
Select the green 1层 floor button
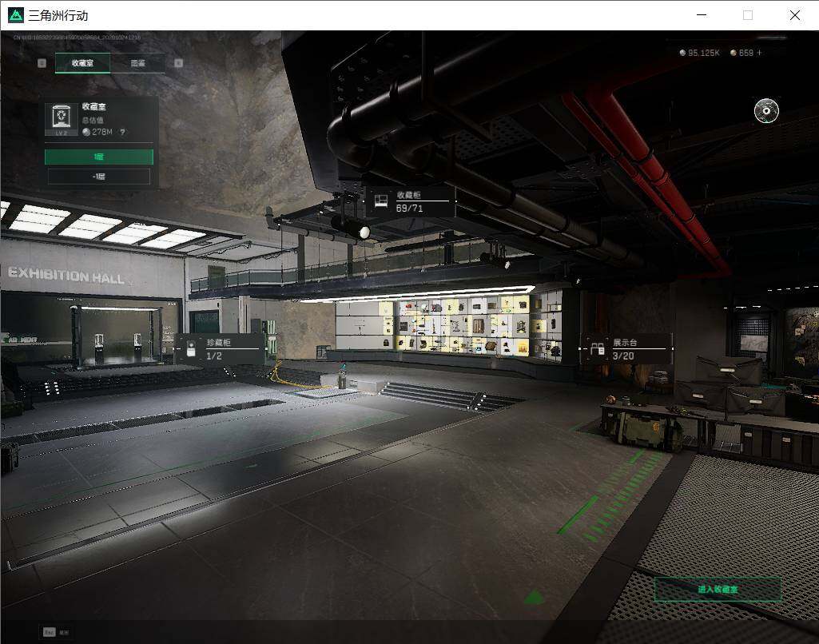99,157
